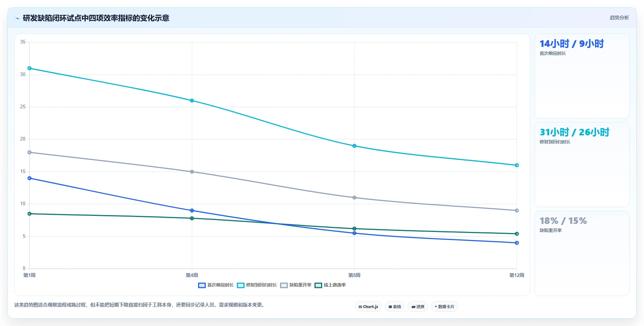Click the 修复到回归时长 caption in stat card
The height and width of the screenshot is (326, 644).
(x=555, y=142)
